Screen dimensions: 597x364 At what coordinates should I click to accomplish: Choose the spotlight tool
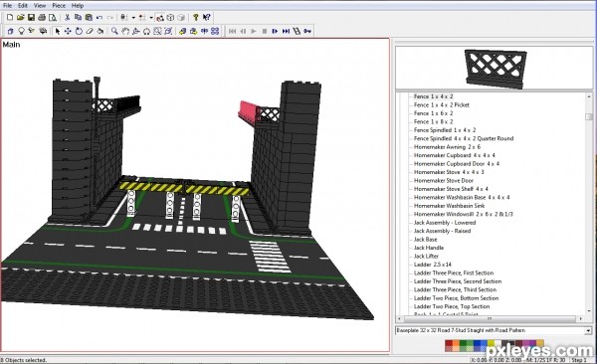click(32, 31)
